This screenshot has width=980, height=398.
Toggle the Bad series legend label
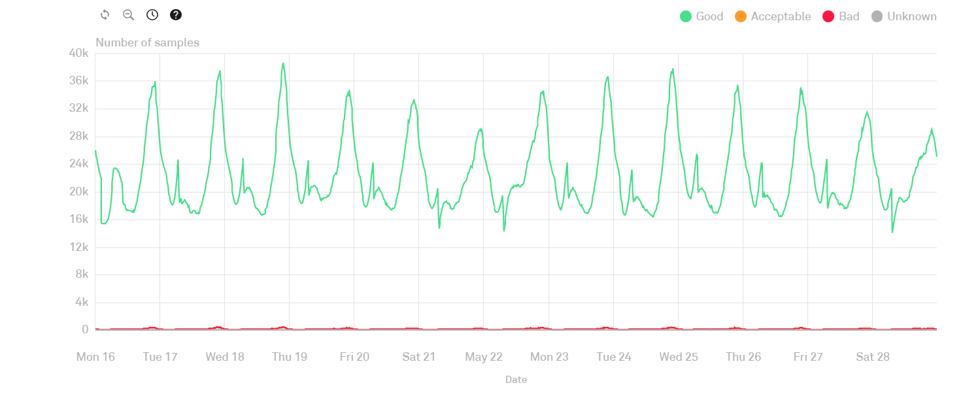(x=849, y=16)
